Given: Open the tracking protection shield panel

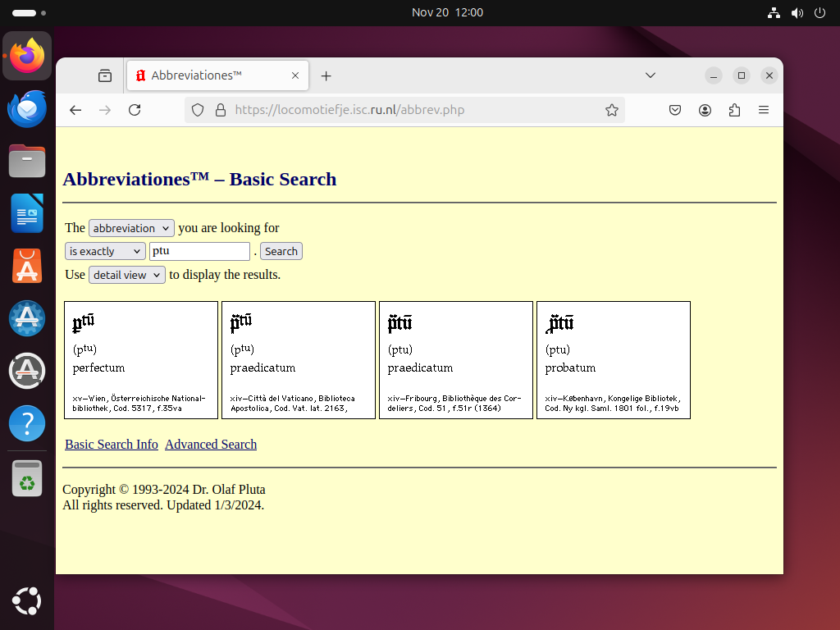Looking at the screenshot, I should point(198,110).
